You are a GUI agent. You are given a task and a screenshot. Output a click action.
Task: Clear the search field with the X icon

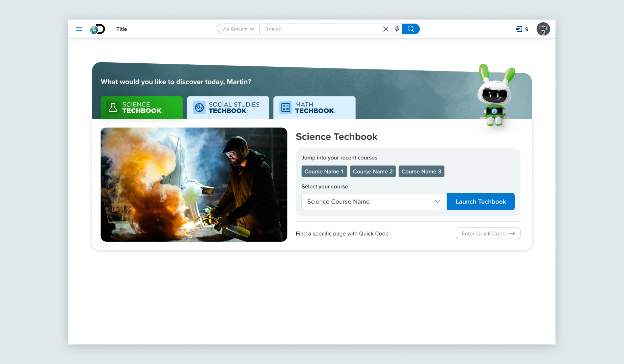(x=386, y=29)
